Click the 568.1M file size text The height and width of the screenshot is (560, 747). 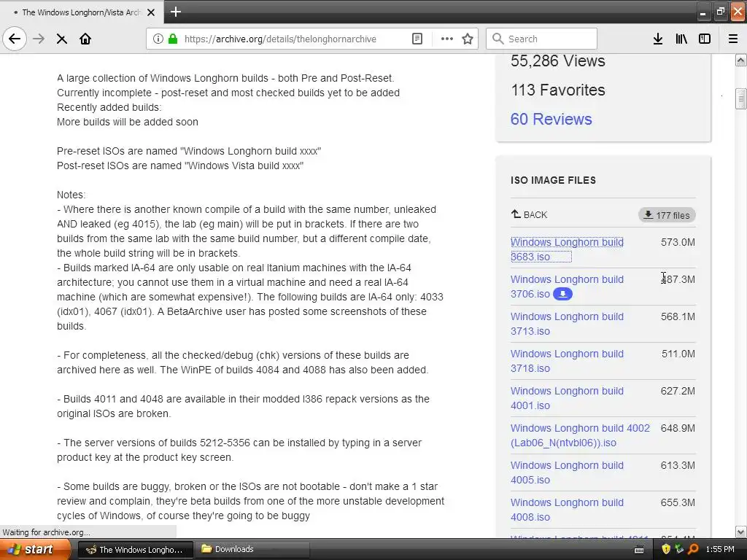coord(678,316)
